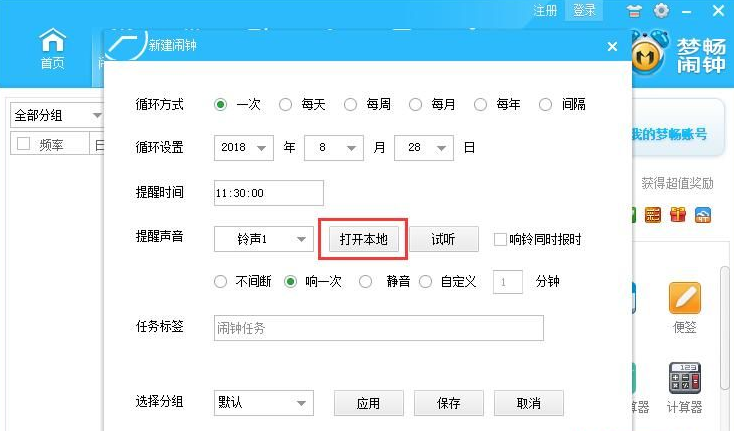Click the red gift box icon
This screenshot has width=734, height=431.
[x=677, y=215]
